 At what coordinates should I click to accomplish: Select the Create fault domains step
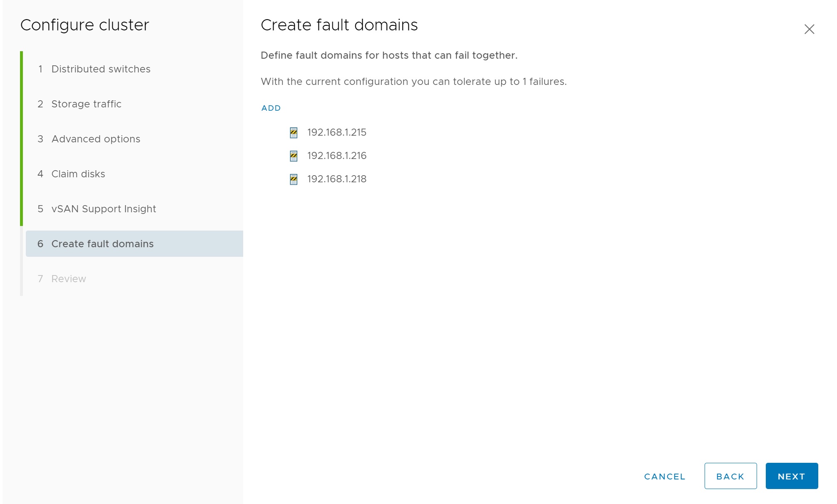point(102,244)
